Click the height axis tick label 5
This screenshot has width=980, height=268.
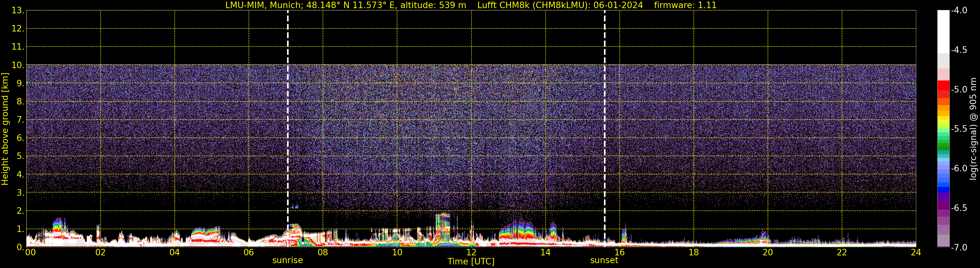pyautogui.click(x=20, y=156)
